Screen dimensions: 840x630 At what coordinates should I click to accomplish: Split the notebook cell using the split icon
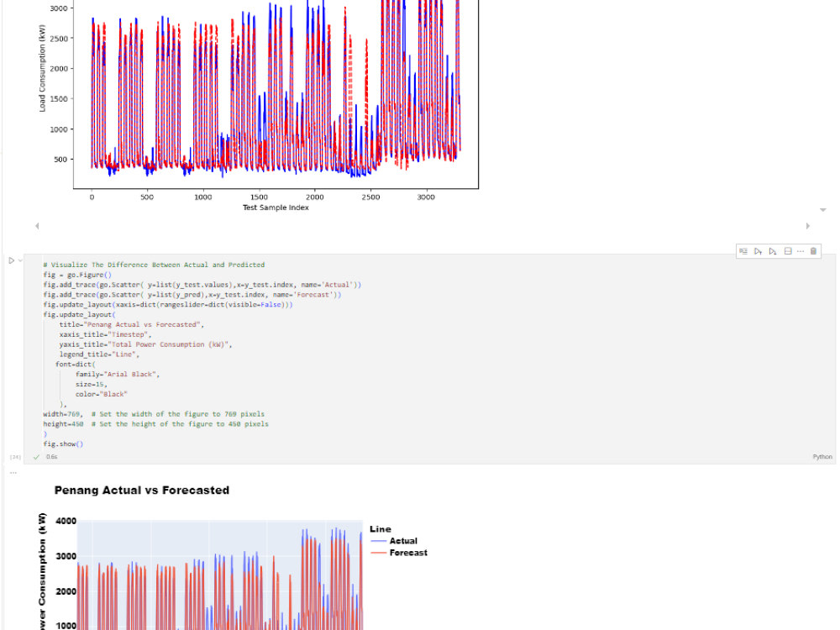point(786,251)
